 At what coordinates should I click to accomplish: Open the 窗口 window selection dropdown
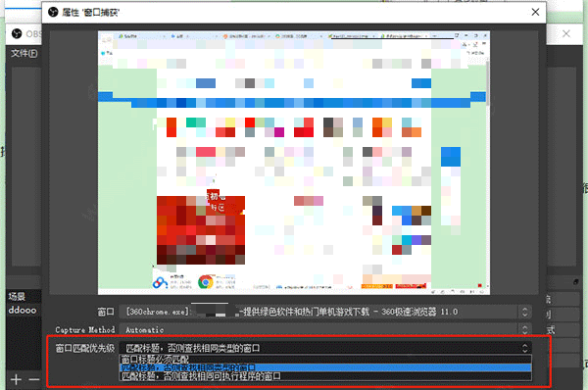pyautogui.click(x=324, y=312)
